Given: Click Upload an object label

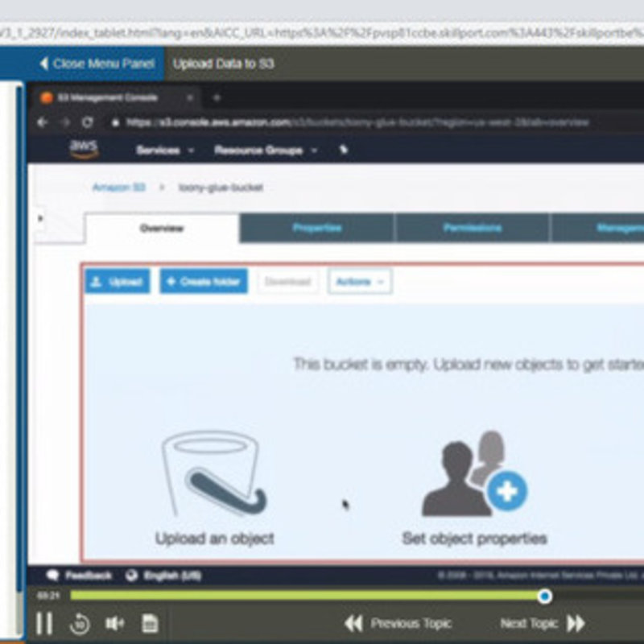Looking at the screenshot, I should (x=214, y=539).
